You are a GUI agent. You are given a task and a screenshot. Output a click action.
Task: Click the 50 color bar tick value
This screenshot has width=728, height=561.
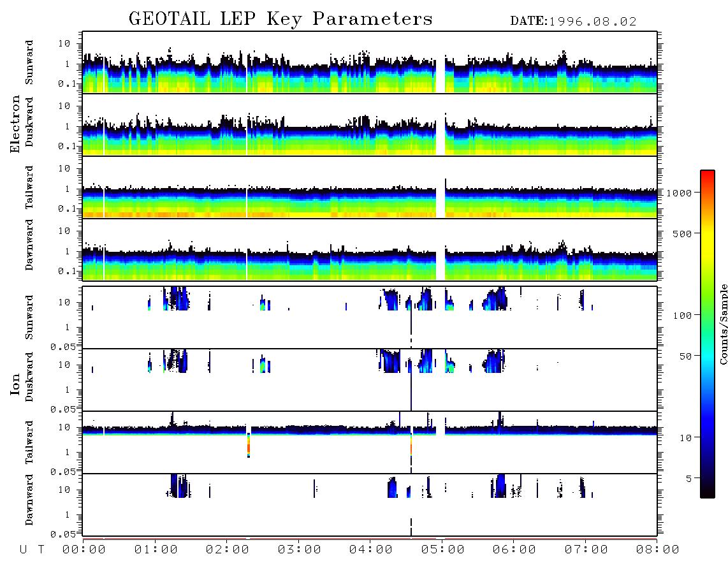pos(685,356)
